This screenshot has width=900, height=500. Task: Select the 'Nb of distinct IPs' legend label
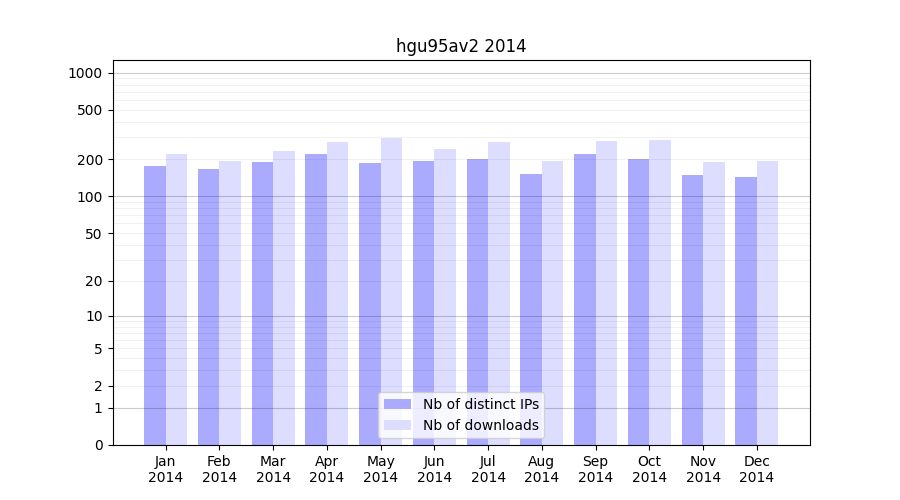tap(480, 404)
